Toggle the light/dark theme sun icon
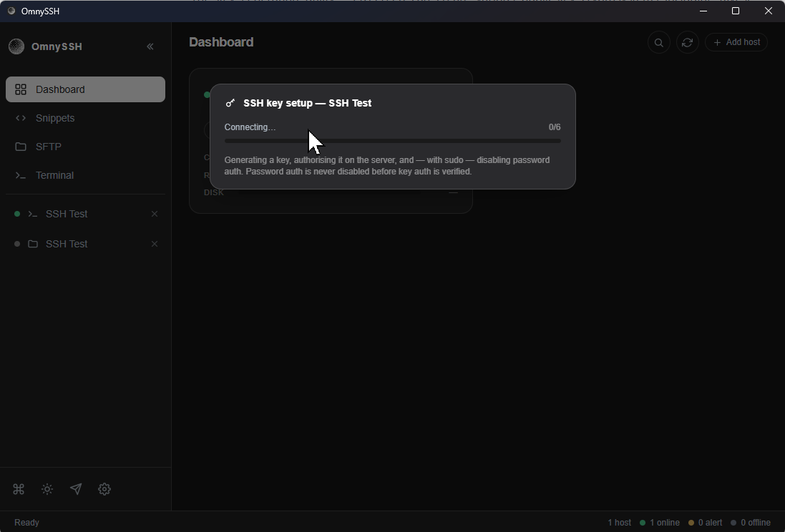Viewport: 785px width, 532px height. pos(47,489)
